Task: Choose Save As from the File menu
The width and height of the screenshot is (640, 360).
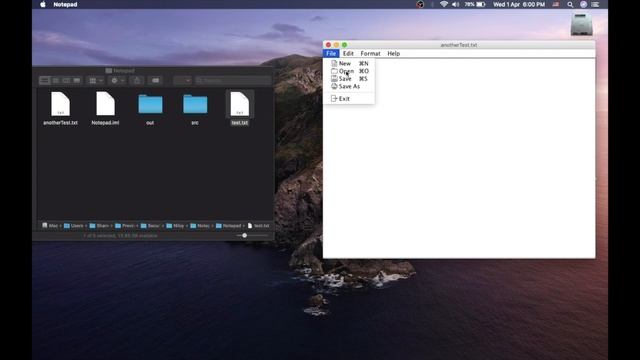Action: pos(349,86)
